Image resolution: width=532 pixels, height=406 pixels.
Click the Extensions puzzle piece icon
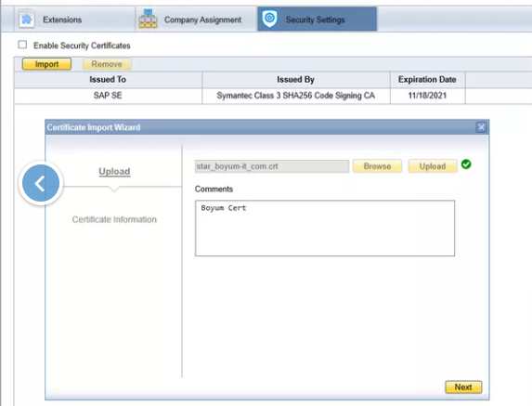click(27, 20)
